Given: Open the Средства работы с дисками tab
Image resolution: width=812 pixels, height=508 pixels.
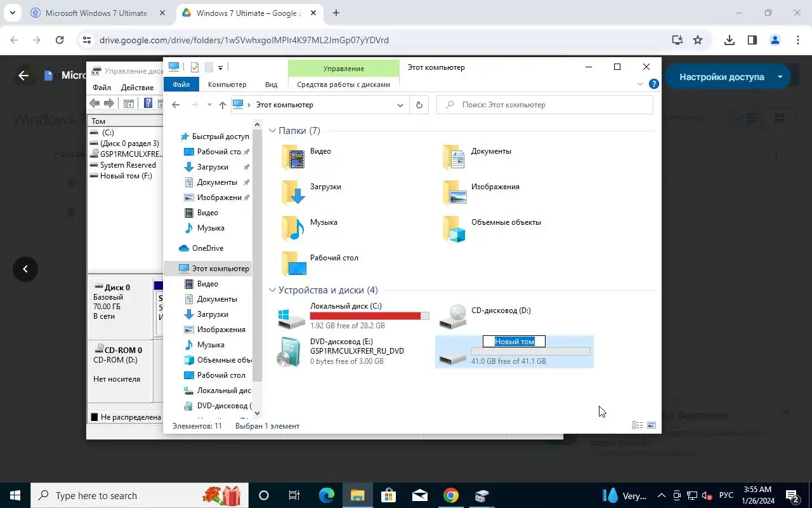Looking at the screenshot, I should click(x=343, y=84).
